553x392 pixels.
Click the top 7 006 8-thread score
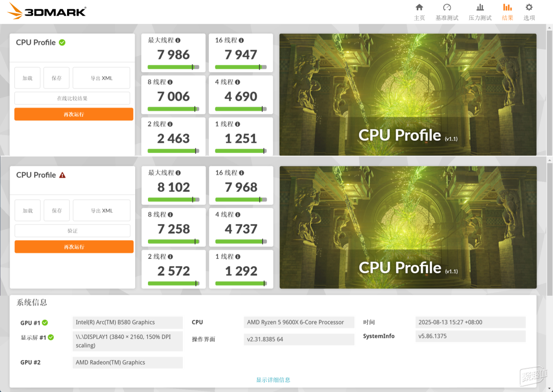coord(173,96)
